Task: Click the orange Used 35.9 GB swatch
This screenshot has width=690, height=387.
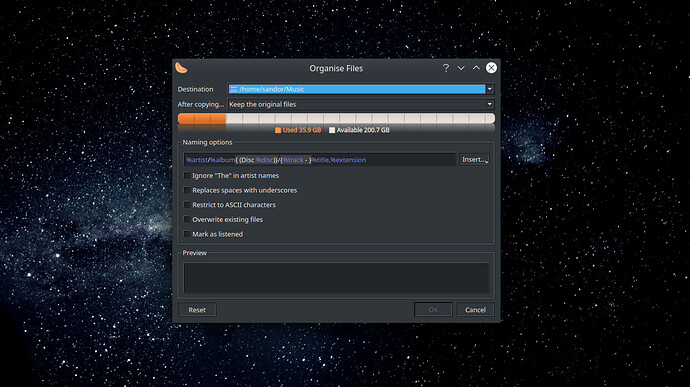Action: click(x=278, y=130)
